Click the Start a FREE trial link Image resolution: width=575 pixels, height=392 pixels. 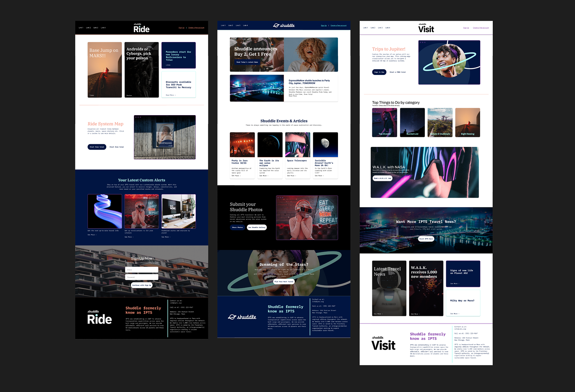(x=398, y=72)
